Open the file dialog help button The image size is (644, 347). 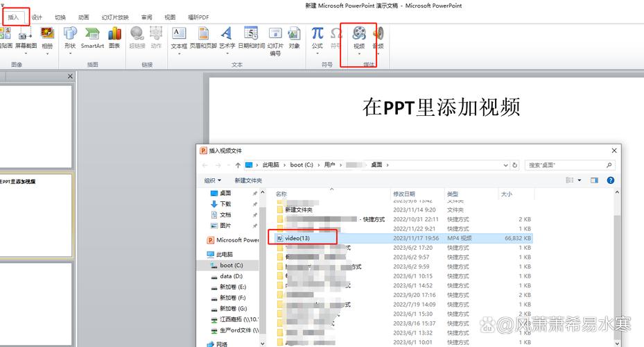click(611, 180)
